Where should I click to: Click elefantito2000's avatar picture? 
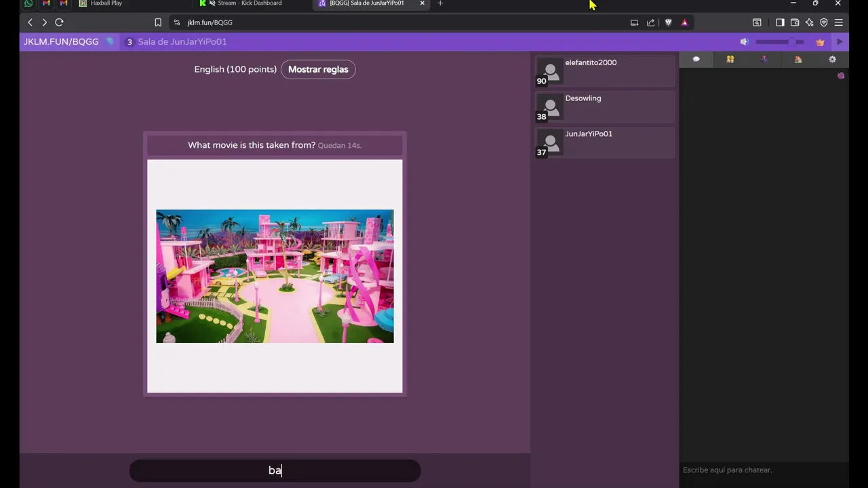pos(550,71)
